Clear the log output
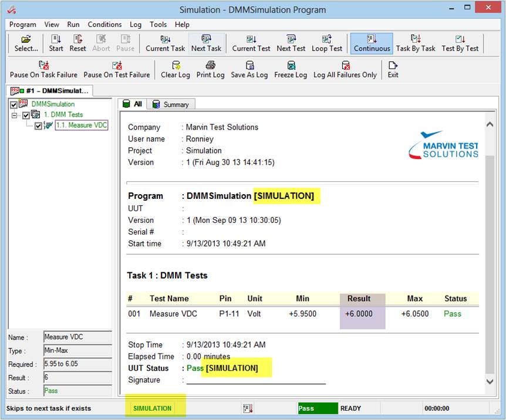This screenshot has height=420, width=506. pos(176,69)
